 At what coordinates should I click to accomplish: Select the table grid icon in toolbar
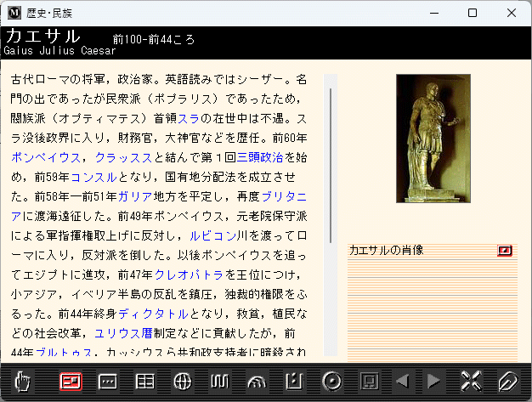[x=145, y=382]
